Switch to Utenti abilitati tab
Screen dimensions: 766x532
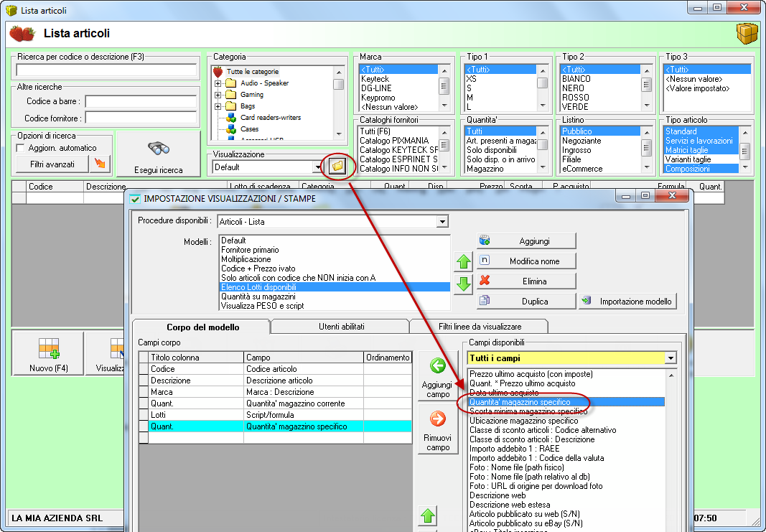pyautogui.click(x=342, y=327)
